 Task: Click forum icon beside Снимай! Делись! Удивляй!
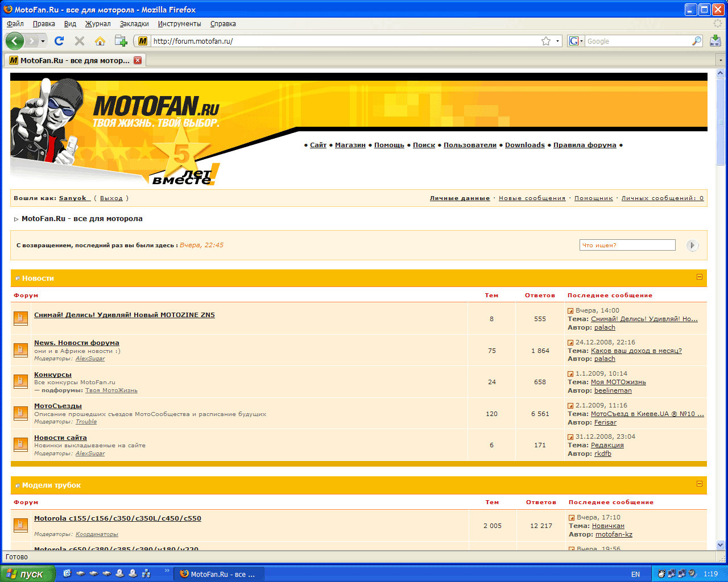pyautogui.click(x=20, y=318)
